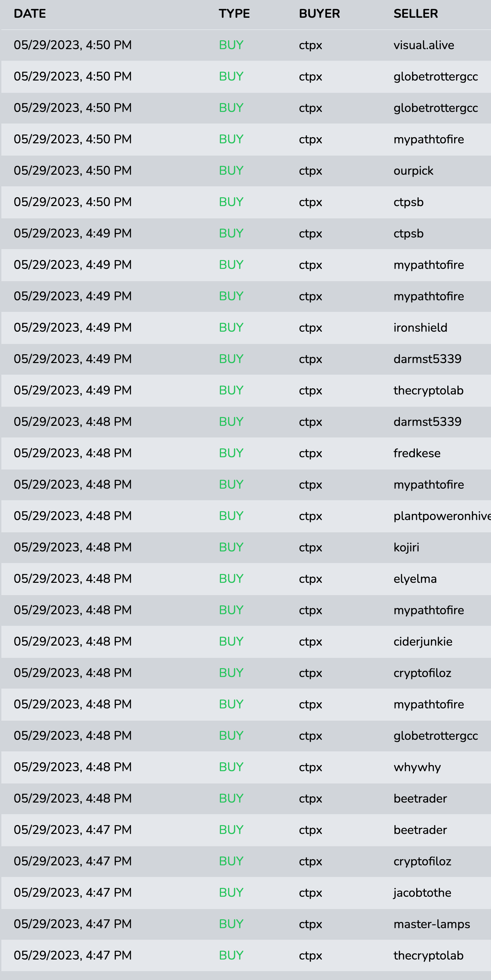491x980 pixels.
Task: Click the DATE column header
Action: pyautogui.click(x=30, y=14)
